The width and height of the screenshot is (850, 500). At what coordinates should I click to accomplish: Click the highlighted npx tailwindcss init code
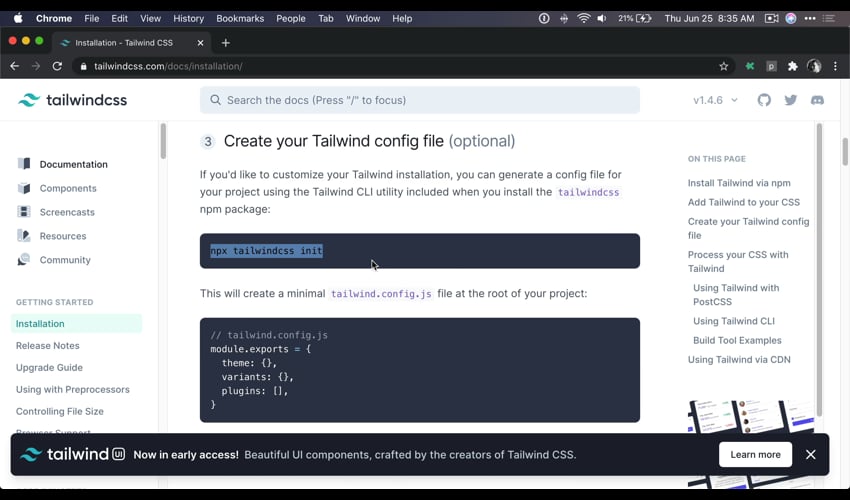pos(266,251)
